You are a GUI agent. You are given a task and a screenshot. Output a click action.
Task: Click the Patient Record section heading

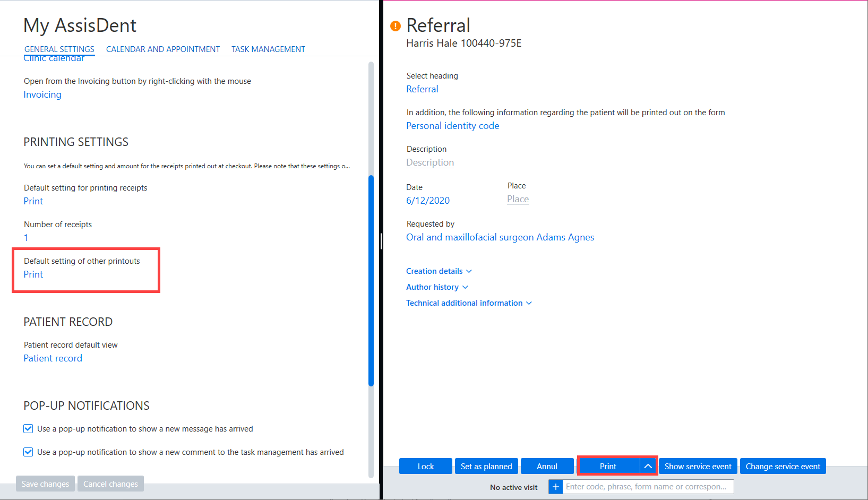(68, 322)
